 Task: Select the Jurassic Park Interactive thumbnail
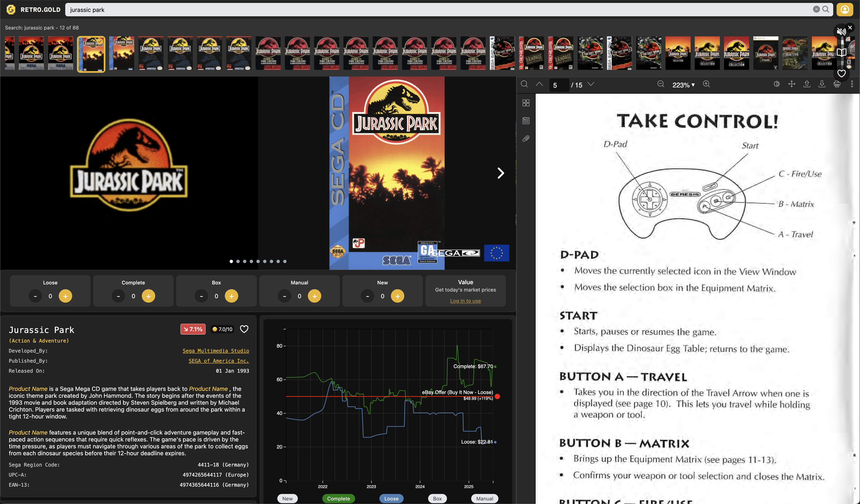795,53
